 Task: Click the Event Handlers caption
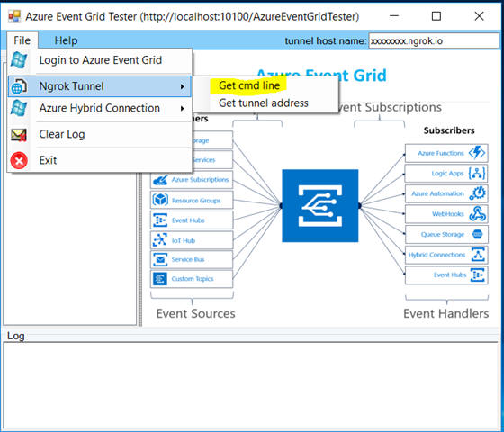pyautogui.click(x=446, y=313)
